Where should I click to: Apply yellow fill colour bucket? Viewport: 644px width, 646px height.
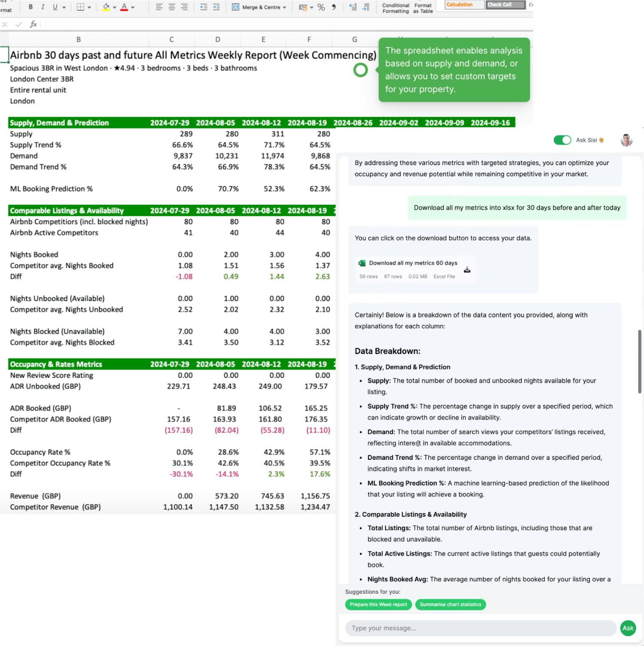(106, 7)
